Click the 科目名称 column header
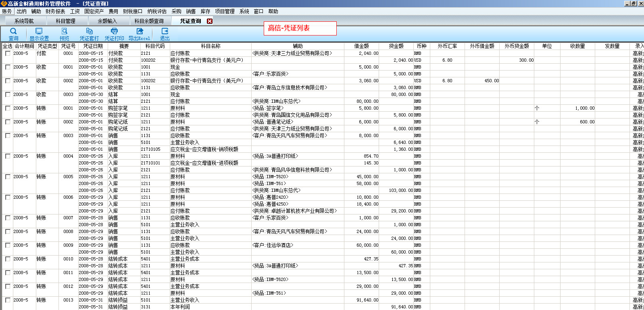644x310 pixels. (210, 46)
